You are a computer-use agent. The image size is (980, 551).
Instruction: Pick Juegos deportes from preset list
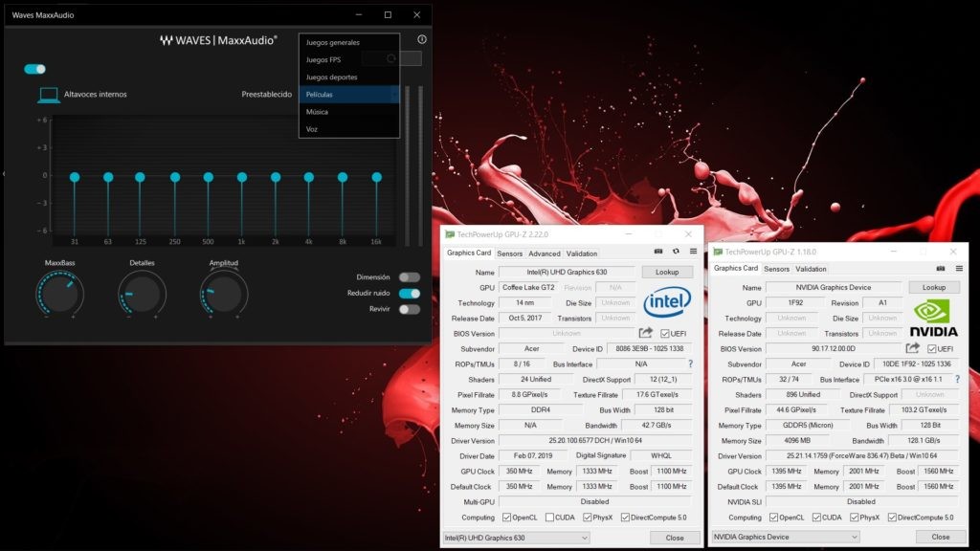click(x=349, y=77)
